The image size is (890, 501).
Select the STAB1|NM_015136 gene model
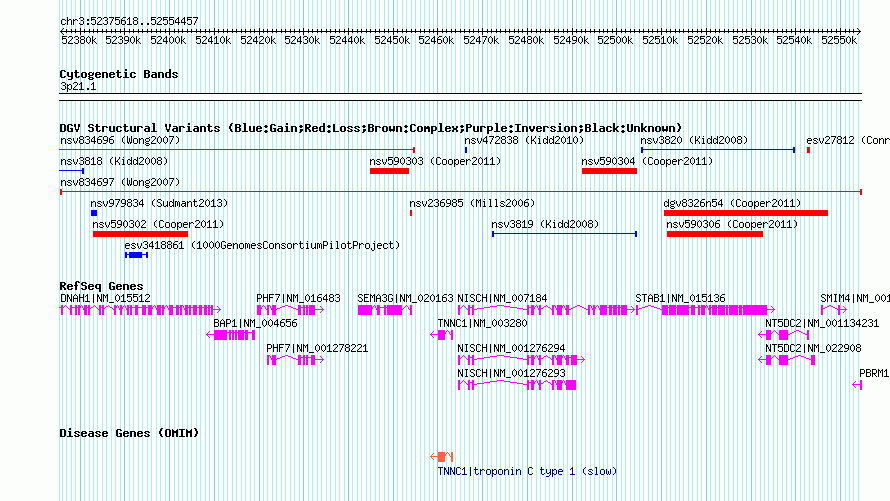coord(706,310)
